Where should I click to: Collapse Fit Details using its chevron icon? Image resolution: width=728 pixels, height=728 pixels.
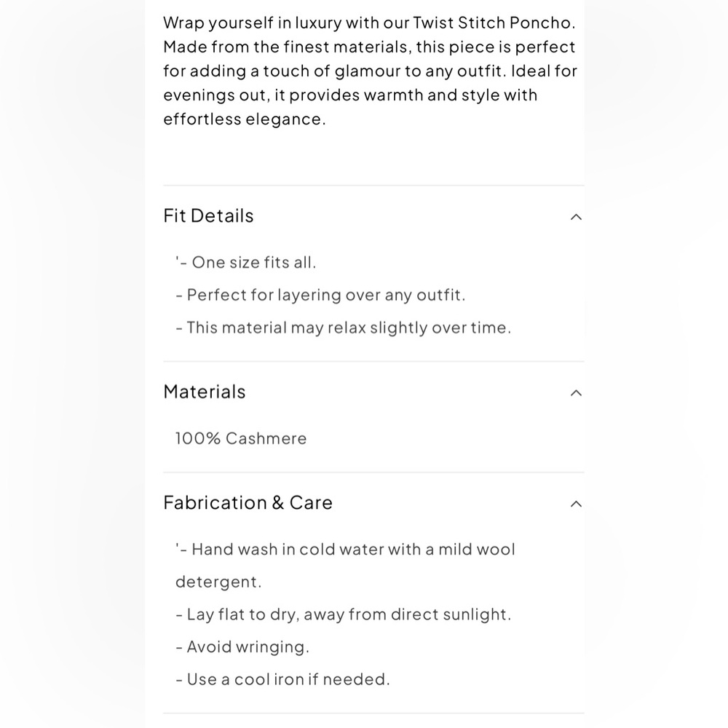click(576, 216)
